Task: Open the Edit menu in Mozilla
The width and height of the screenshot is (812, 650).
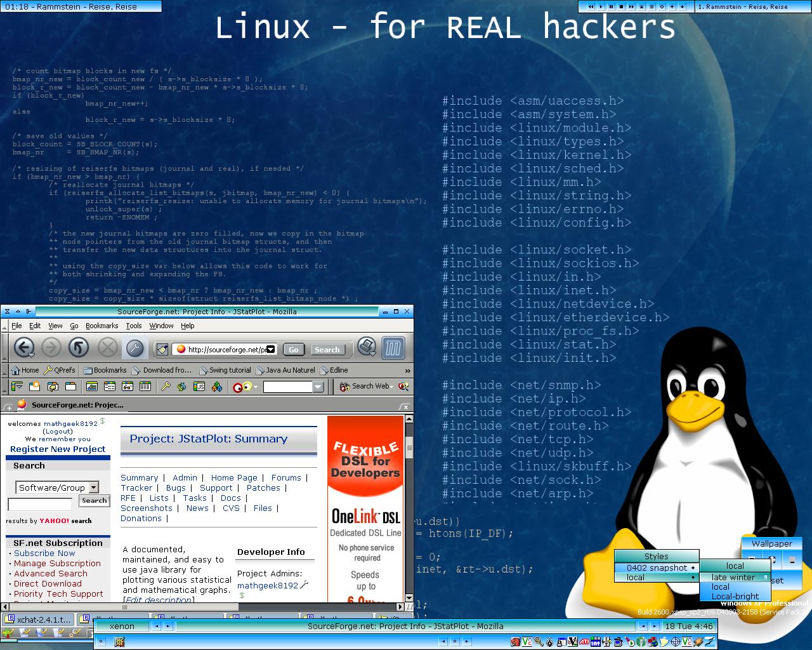Action: click(35, 326)
